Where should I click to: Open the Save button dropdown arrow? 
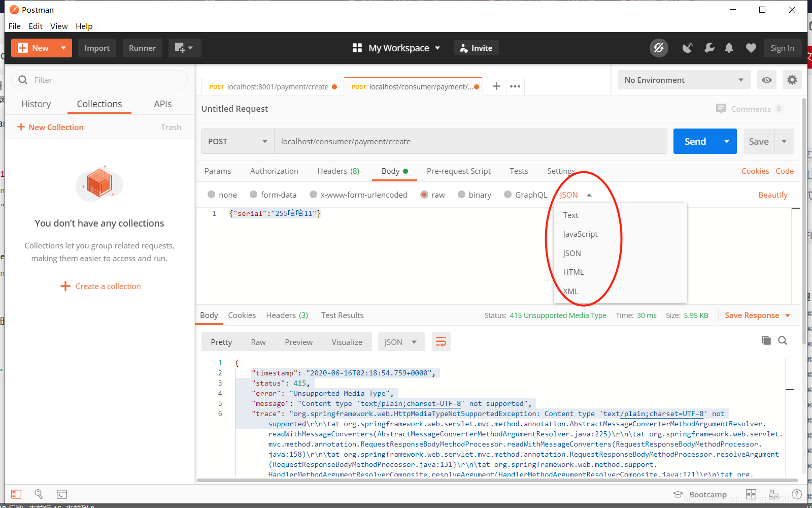click(784, 141)
